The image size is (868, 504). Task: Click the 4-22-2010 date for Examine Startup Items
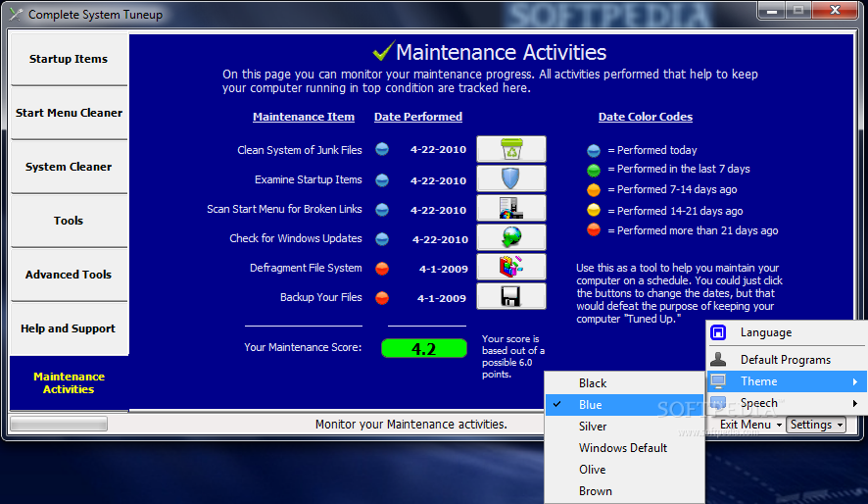coord(438,180)
